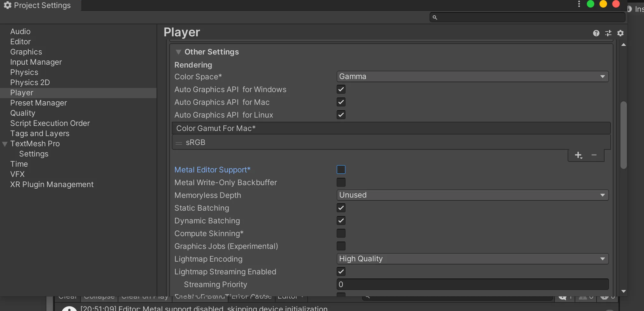The width and height of the screenshot is (644, 311).
Task: Click the Player presets slider icon
Action: pos(608,33)
